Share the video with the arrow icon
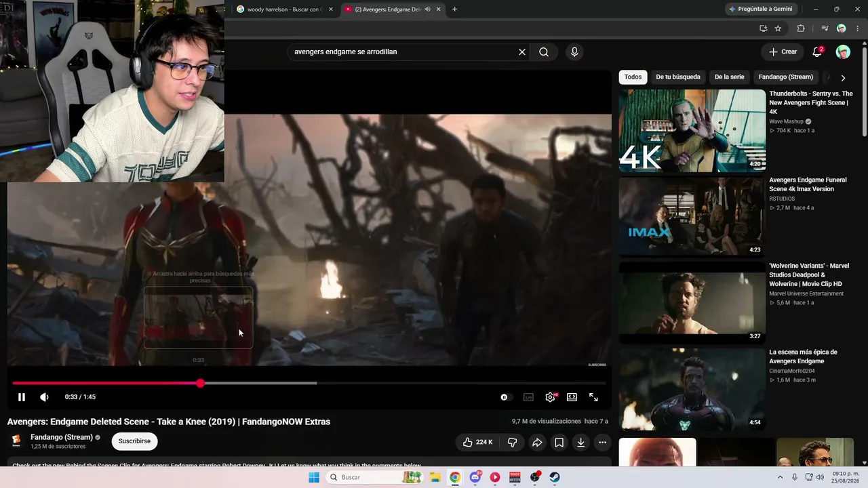The width and height of the screenshot is (868, 488). pos(537,442)
